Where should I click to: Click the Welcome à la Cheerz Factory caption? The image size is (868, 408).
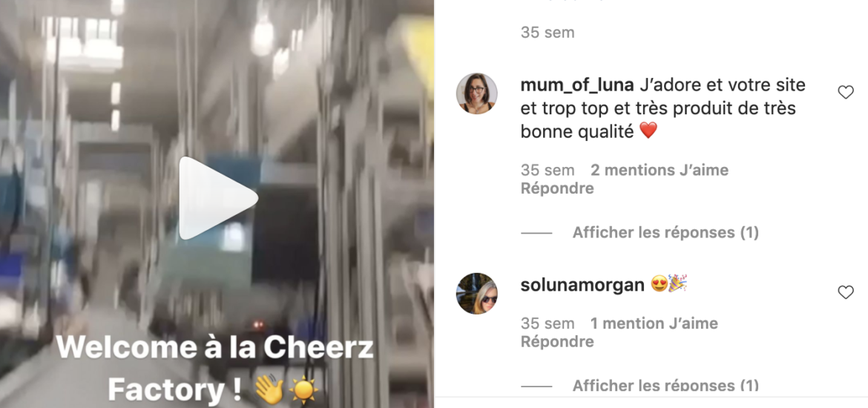[215, 369]
